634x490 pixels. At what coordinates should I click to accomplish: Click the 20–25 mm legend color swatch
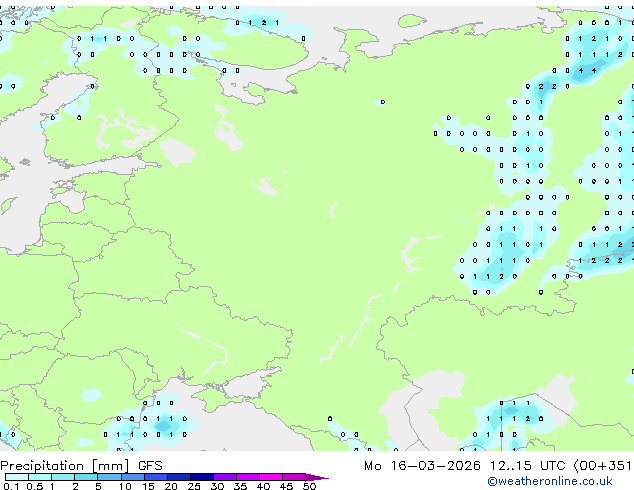tap(179, 477)
